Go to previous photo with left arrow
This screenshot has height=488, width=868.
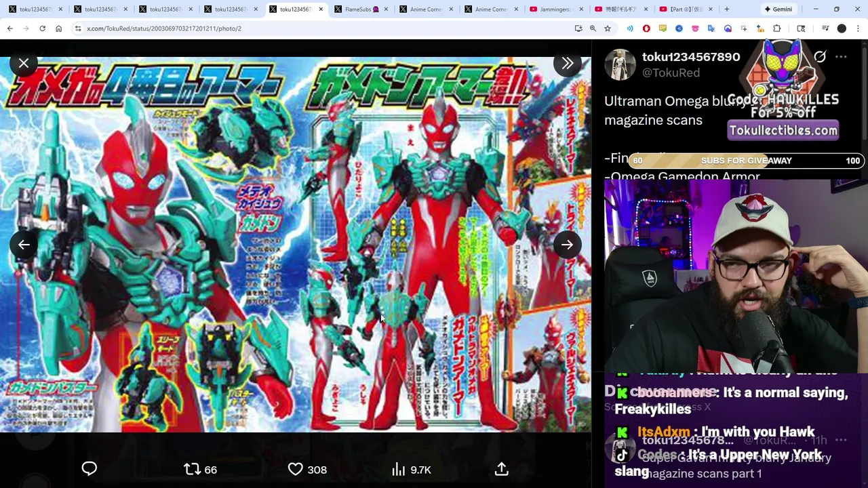tap(24, 245)
